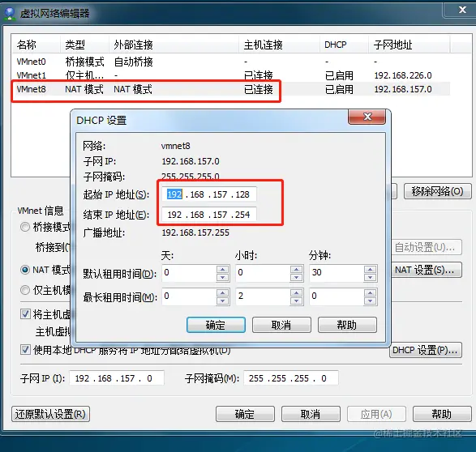Click the 子网 IP (I) input field
476x452 pixels.
(x=117, y=378)
